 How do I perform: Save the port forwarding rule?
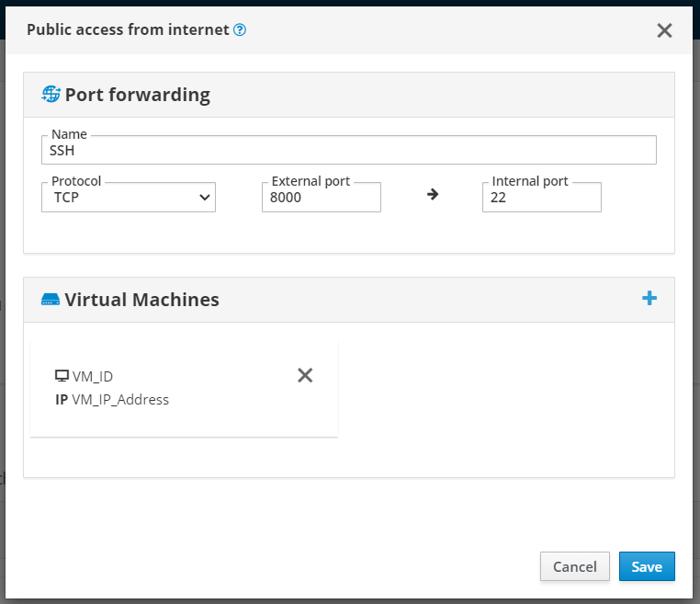[x=647, y=566]
